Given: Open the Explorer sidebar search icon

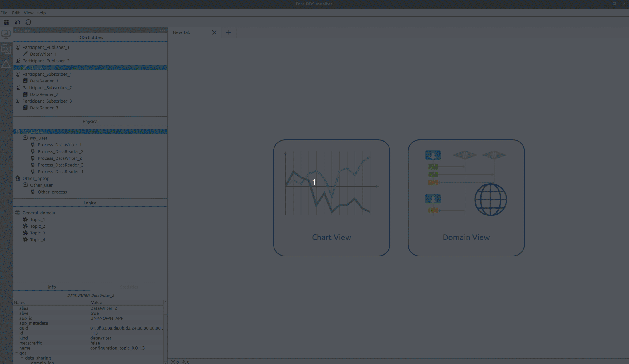Looking at the screenshot, I should tap(6, 49).
